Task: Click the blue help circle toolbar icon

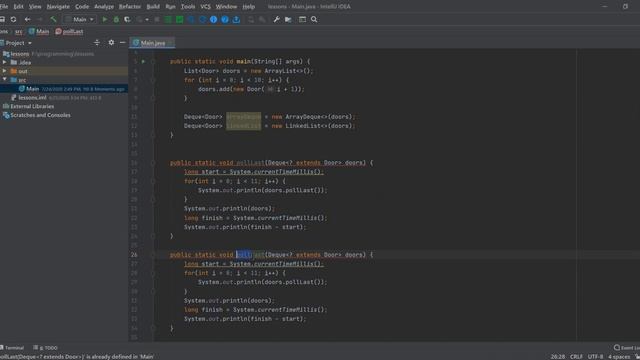Action: click(225, 19)
